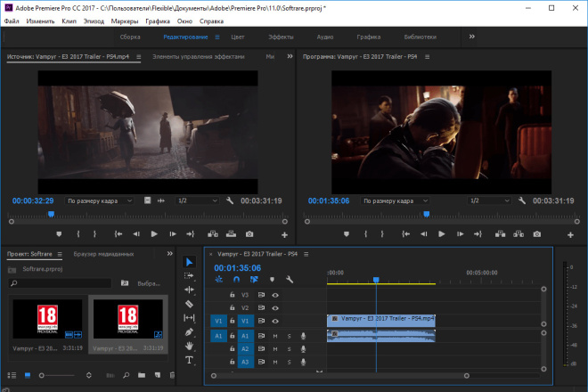Click Overwrite button in source monitor

tap(231, 234)
